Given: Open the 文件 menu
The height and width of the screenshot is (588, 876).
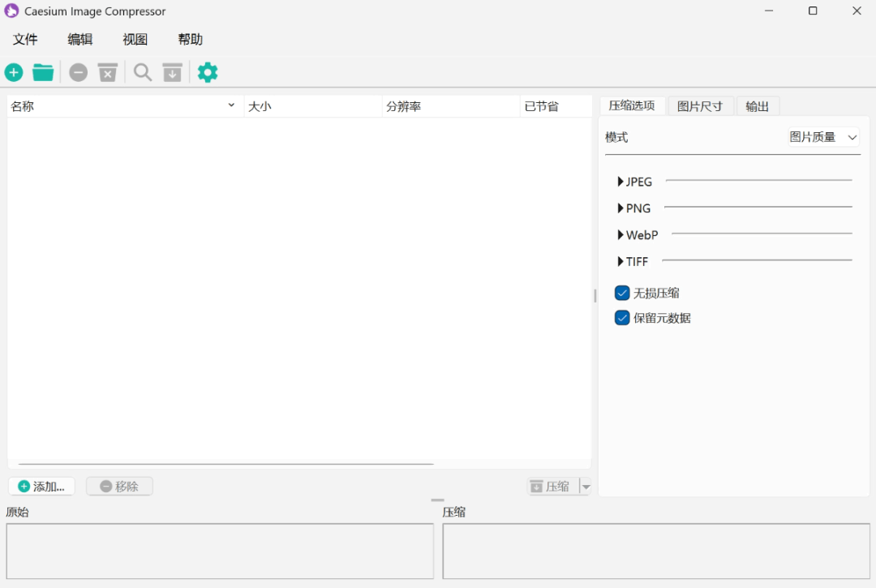Looking at the screenshot, I should pos(26,40).
